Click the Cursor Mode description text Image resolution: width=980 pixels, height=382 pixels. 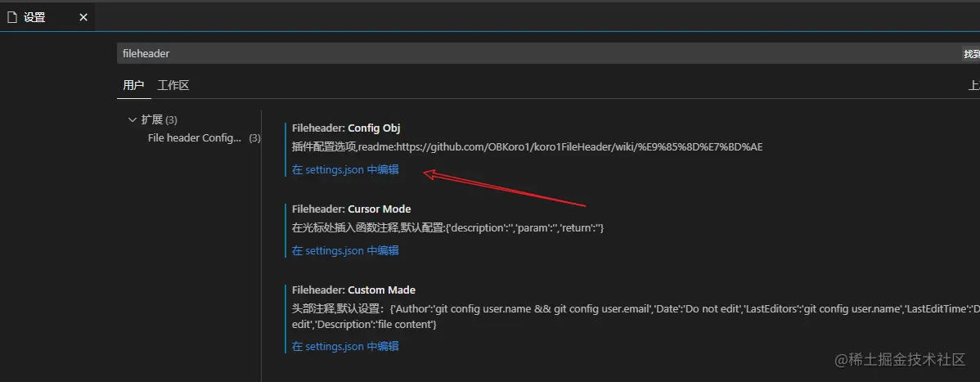pyautogui.click(x=447, y=228)
